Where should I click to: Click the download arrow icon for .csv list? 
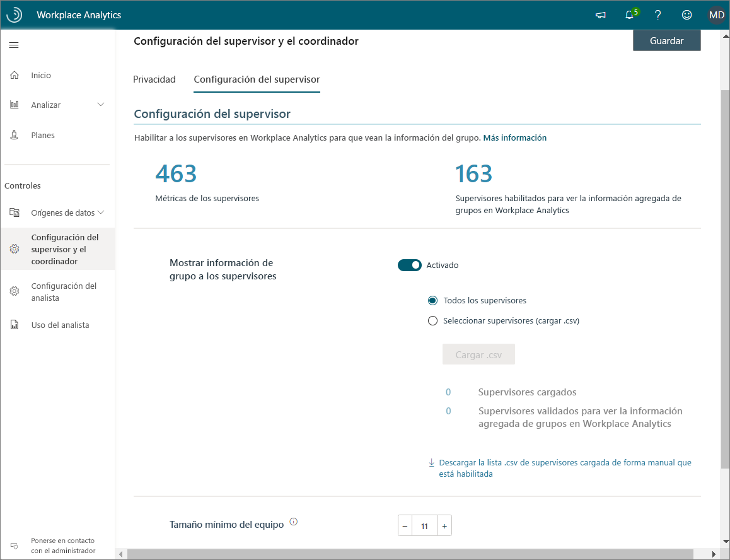point(431,463)
